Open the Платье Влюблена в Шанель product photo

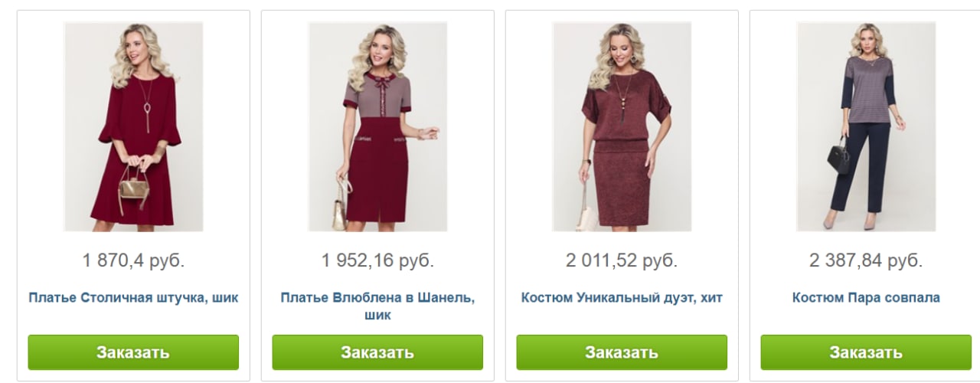tap(377, 126)
